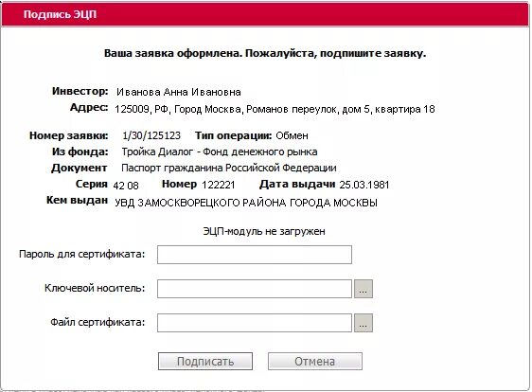
Task: Click the Подпись ЭЦП title bar
Action: pyautogui.click(x=265, y=14)
